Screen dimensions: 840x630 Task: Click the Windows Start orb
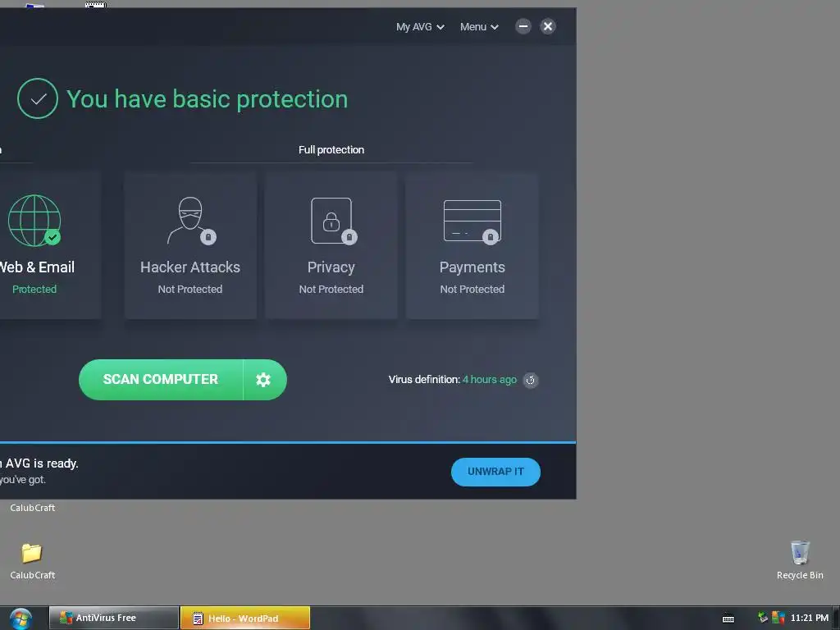(21, 619)
